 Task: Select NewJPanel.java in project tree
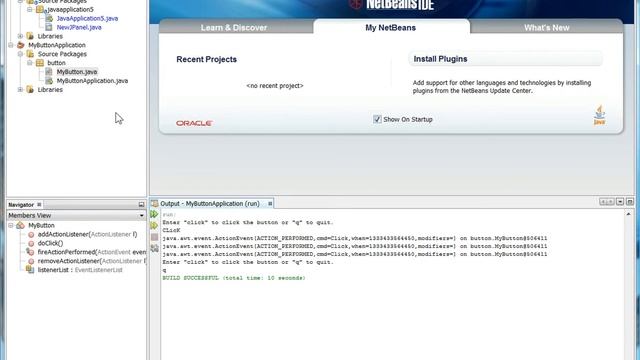(x=79, y=27)
